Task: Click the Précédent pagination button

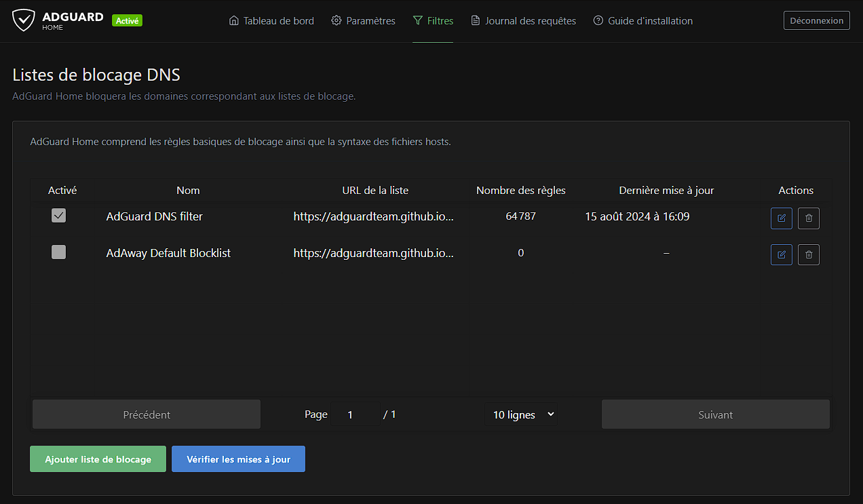Action: pos(147,414)
